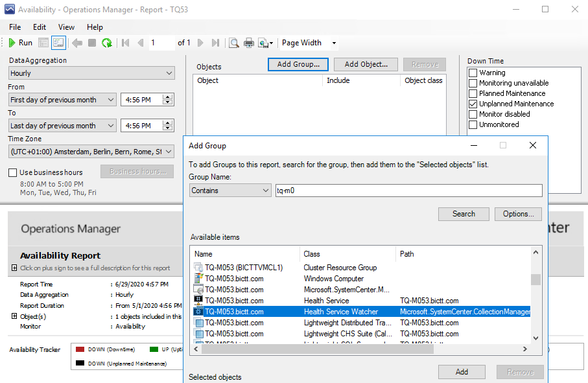Click the printer icon
Screen dimensions: 588x383
[x=249, y=43]
